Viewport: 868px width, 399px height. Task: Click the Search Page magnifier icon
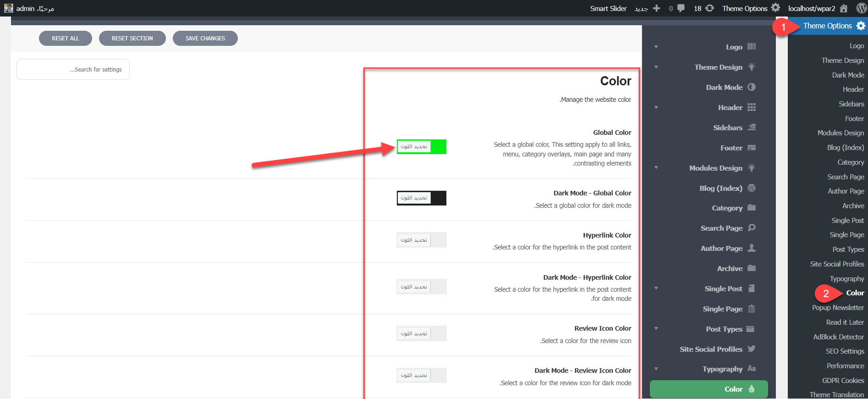point(752,228)
